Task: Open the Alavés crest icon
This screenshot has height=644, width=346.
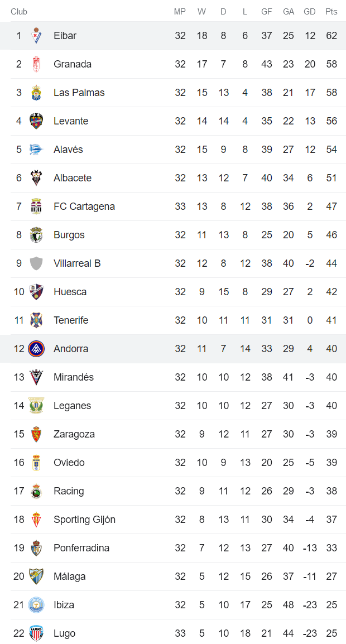Action: (36, 150)
